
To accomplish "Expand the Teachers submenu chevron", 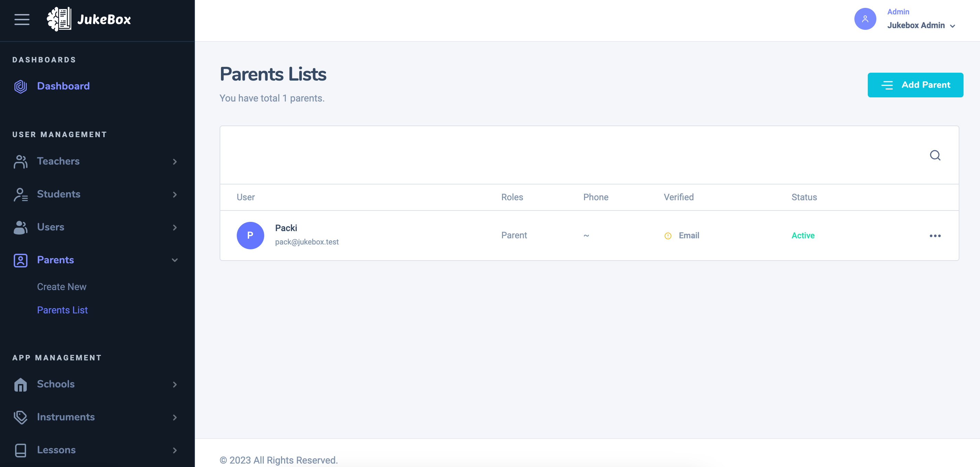I will 175,161.
